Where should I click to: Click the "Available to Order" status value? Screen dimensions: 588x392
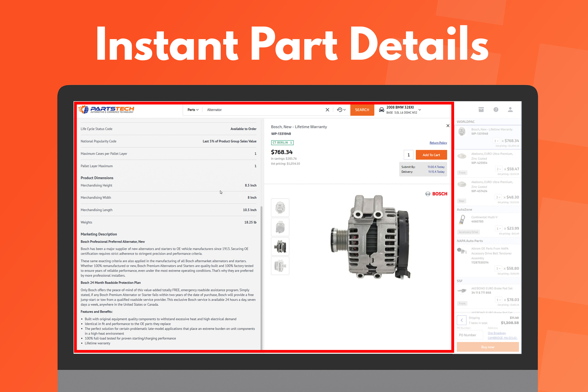pyautogui.click(x=243, y=129)
